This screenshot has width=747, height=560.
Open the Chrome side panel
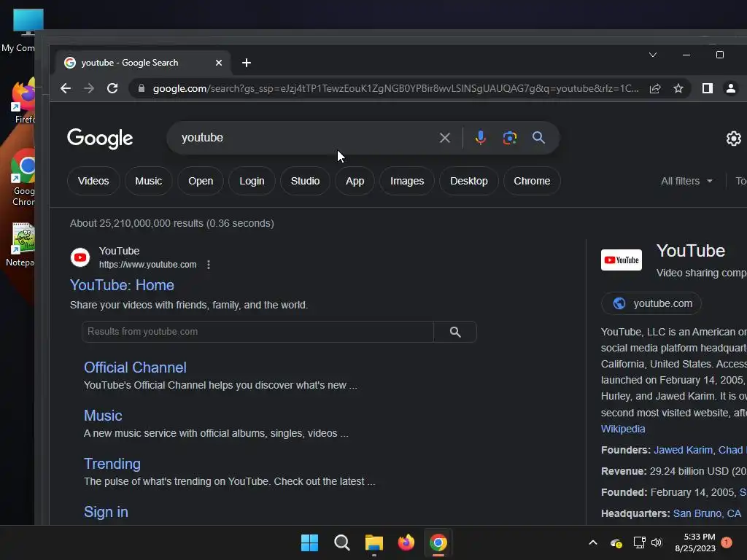coord(708,88)
